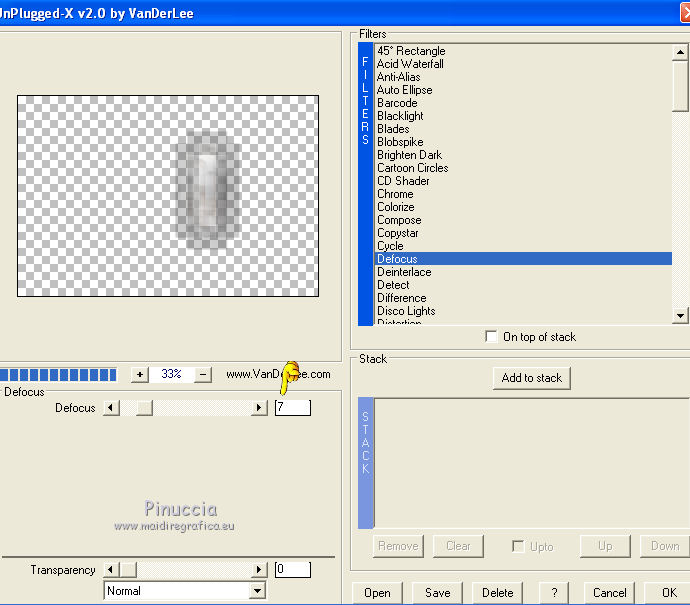
Task: Click the www.VanDerLee.com link
Action: click(x=278, y=374)
